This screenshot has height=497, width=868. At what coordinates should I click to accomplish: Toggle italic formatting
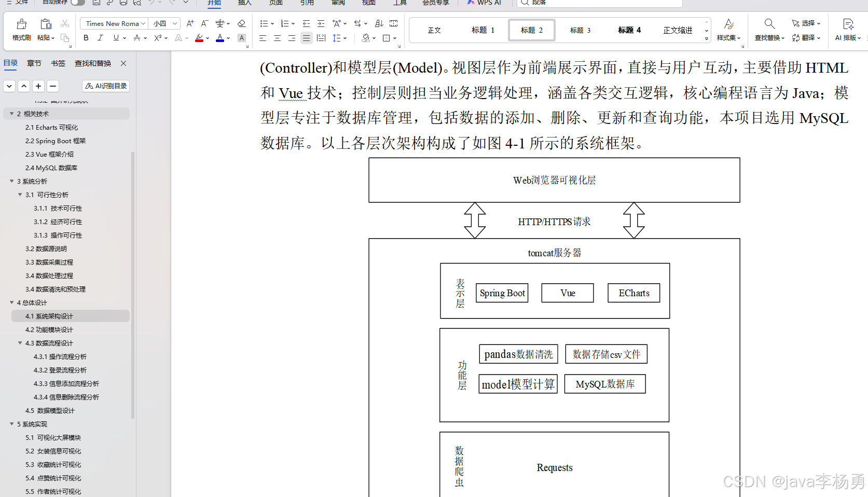100,38
